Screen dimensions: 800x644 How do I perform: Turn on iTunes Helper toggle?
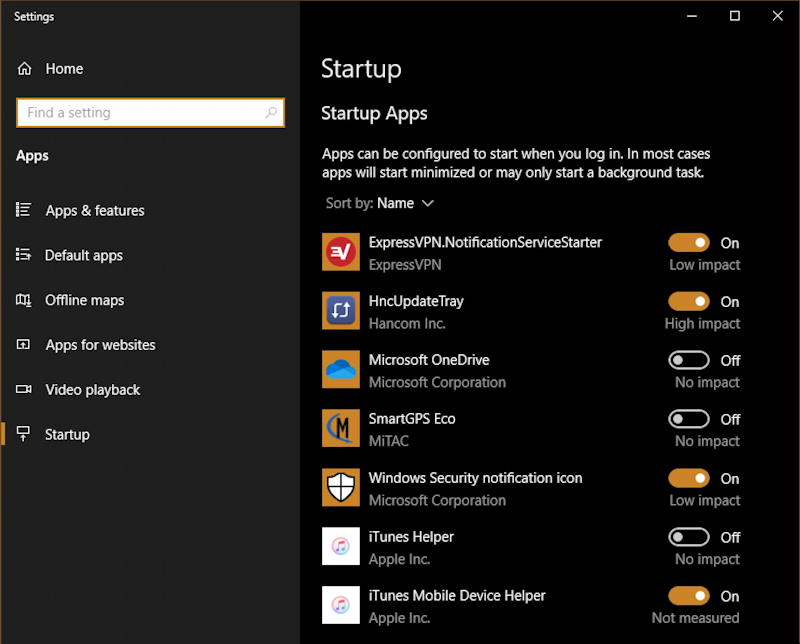tap(689, 537)
